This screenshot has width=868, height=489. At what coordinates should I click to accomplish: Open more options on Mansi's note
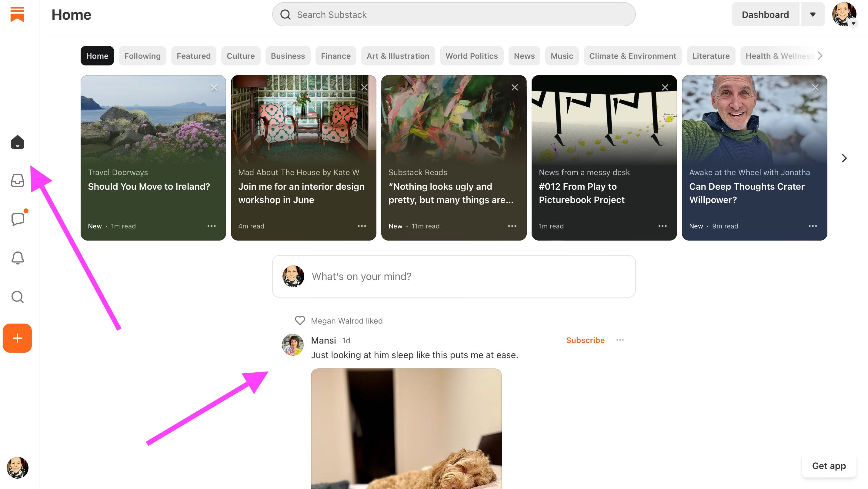[x=620, y=340]
